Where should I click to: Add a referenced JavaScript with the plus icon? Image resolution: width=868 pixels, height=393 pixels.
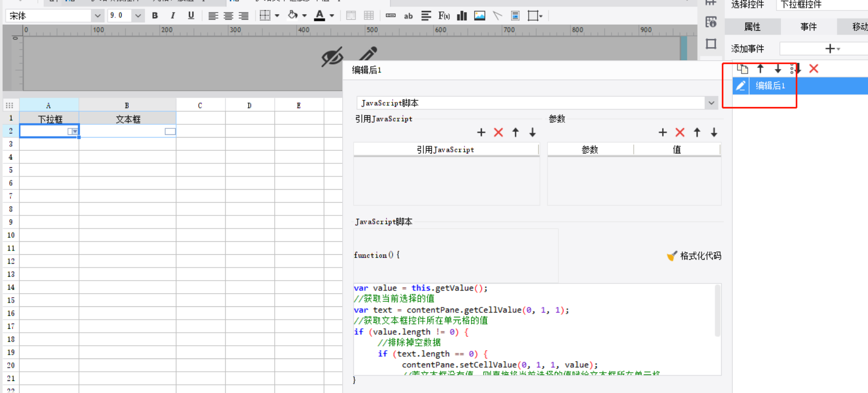click(481, 133)
